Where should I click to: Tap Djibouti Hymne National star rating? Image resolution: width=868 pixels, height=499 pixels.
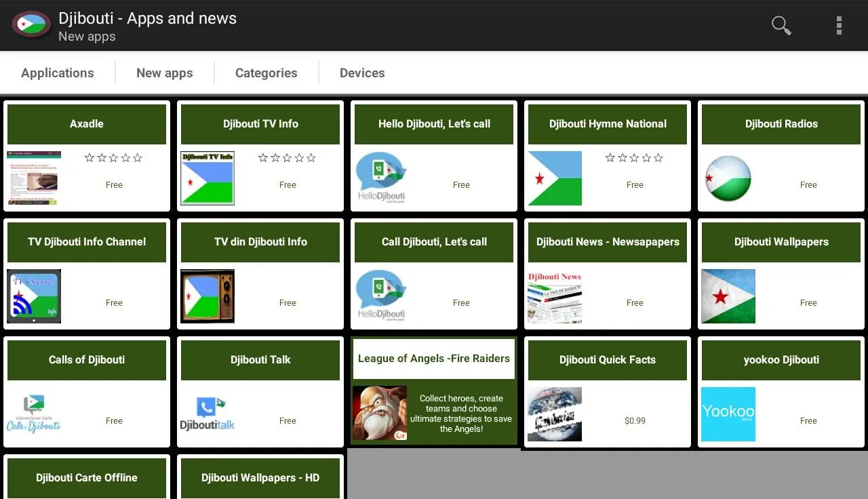tap(635, 158)
